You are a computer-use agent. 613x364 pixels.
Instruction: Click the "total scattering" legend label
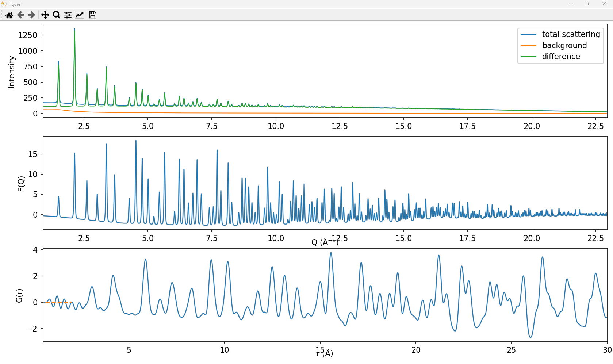[571, 34]
